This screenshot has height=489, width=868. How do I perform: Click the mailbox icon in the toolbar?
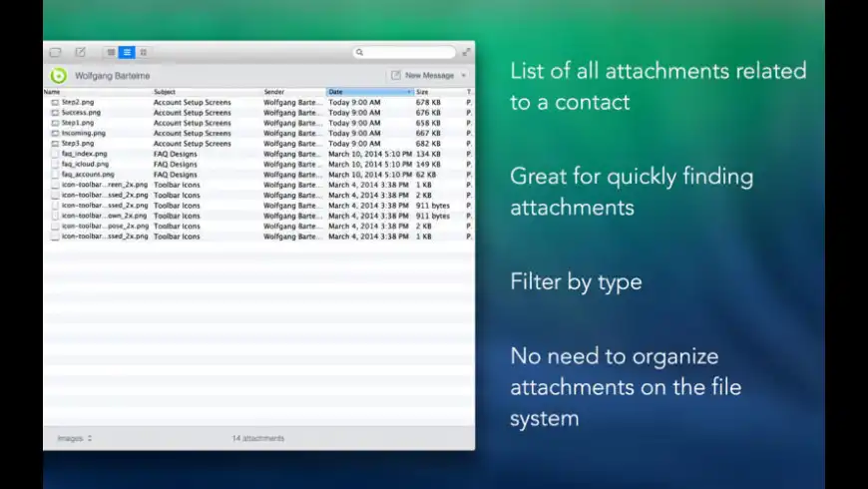click(x=56, y=52)
